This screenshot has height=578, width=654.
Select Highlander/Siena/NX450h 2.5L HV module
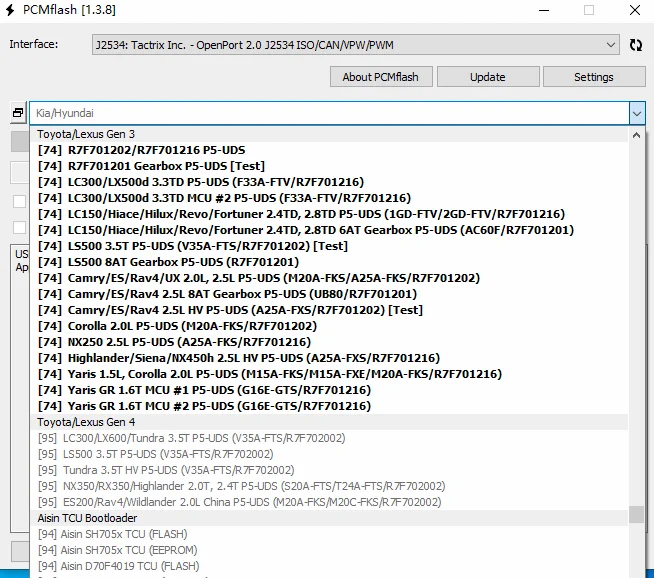coord(329,358)
